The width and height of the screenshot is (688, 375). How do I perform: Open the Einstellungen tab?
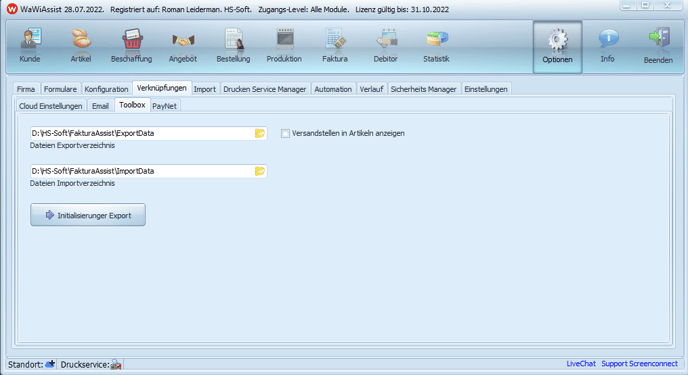486,89
